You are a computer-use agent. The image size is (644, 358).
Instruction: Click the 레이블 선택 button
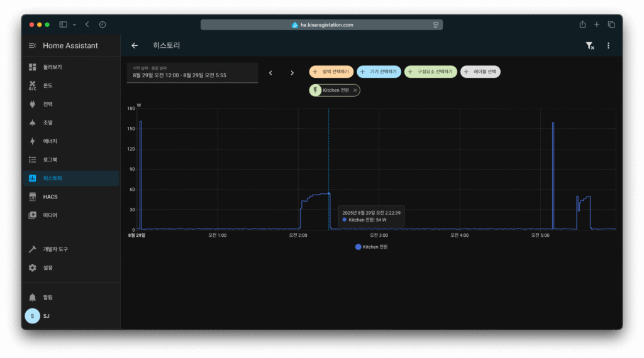(480, 72)
